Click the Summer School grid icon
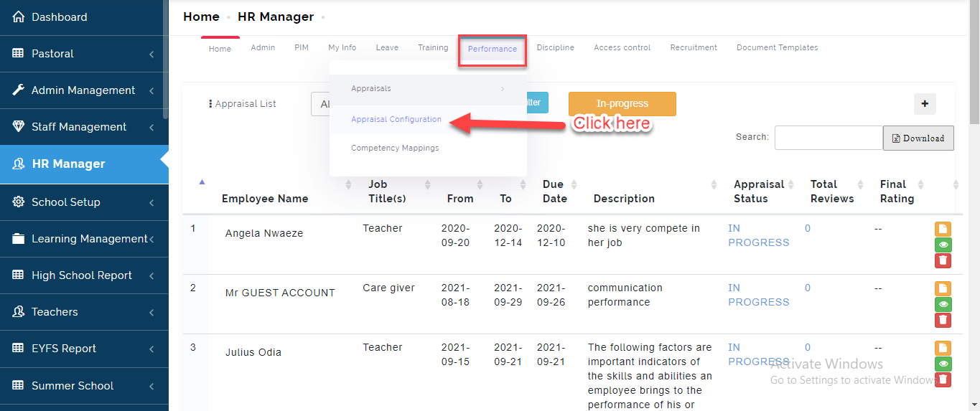 pos(18,386)
